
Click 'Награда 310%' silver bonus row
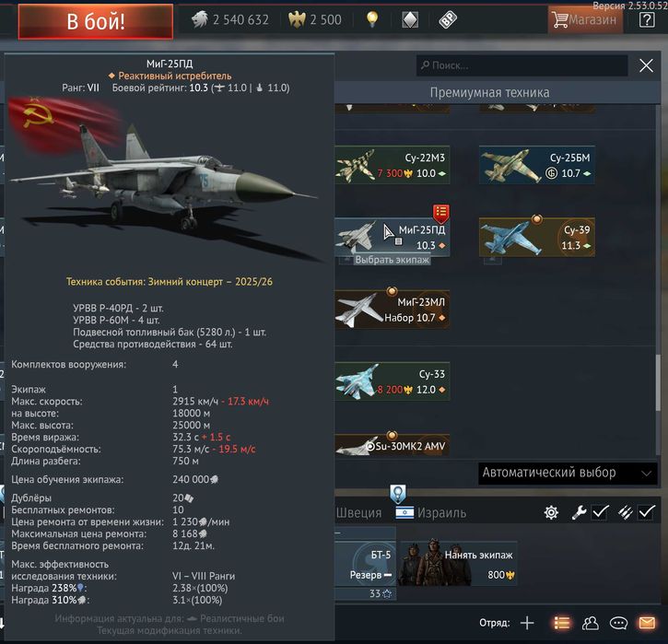[116, 600]
